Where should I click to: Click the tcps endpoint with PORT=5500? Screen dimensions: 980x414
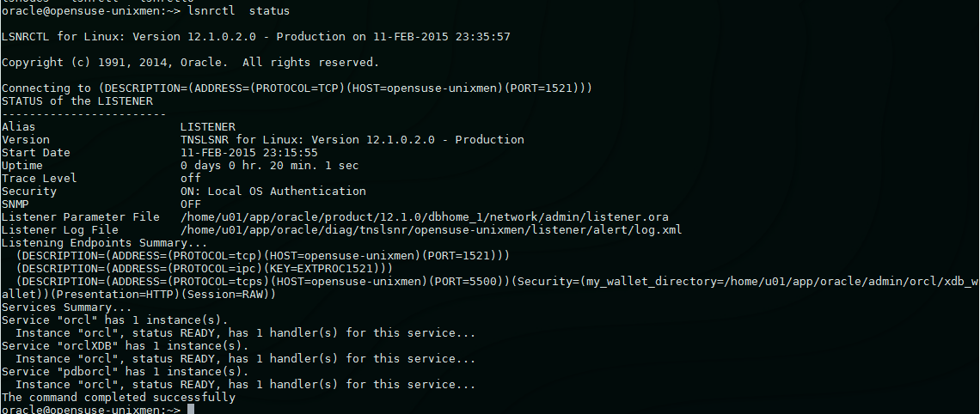(x=490, y=288)
